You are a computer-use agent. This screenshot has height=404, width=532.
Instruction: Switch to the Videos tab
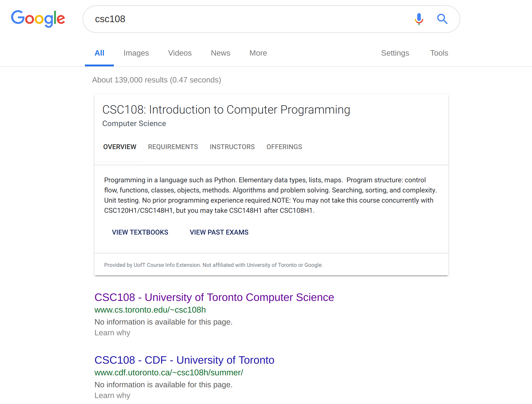(x=180, y=53)
